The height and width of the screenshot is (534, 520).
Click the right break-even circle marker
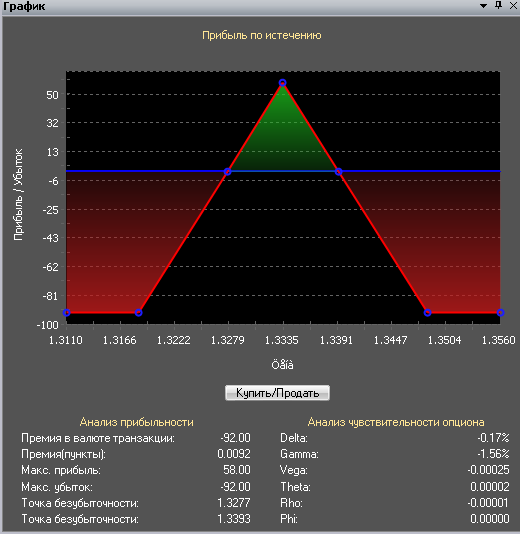[x=338, y=172]
